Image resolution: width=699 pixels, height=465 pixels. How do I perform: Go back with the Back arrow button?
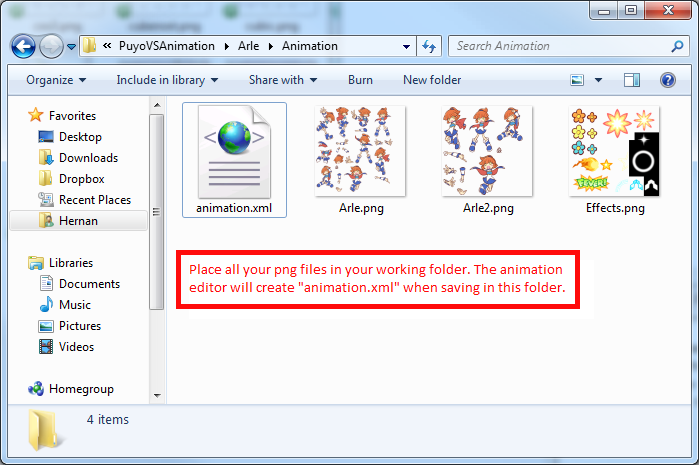click(x=23, y=46)
